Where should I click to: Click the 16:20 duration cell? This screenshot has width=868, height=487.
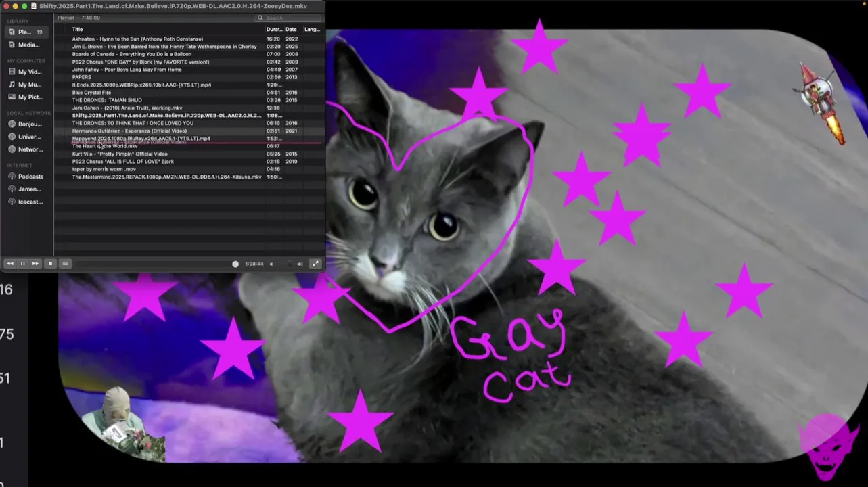[273, 39]
